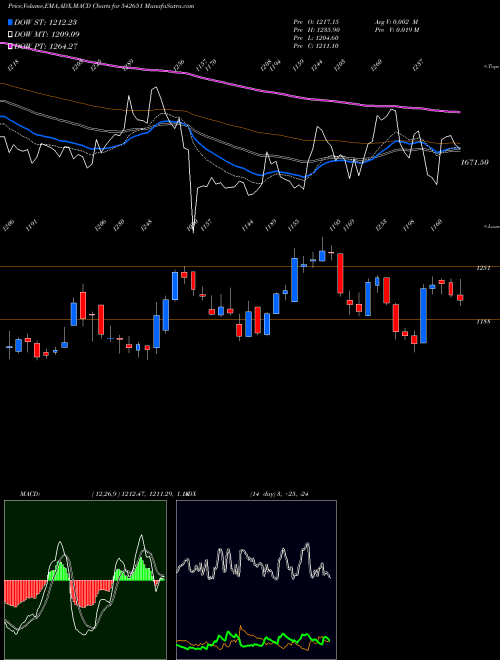
Task: Click the 'Avg V: 0.002 M' volume text
Action: coord(396,21)
